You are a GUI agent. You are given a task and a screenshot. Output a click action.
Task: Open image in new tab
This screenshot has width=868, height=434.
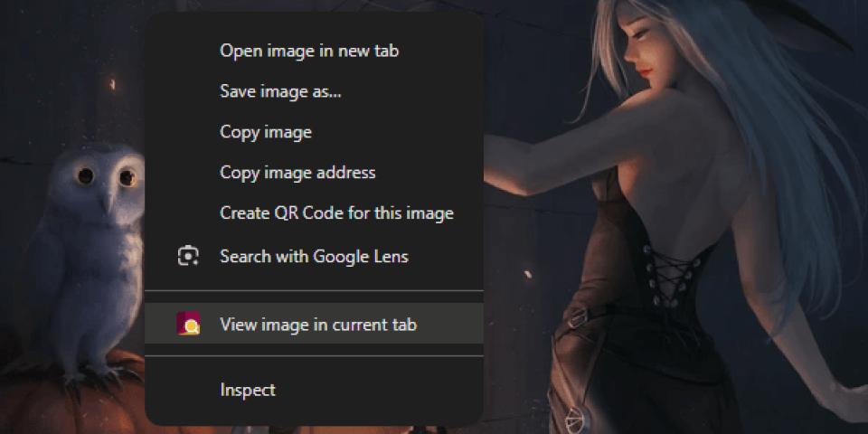point(314,51)
